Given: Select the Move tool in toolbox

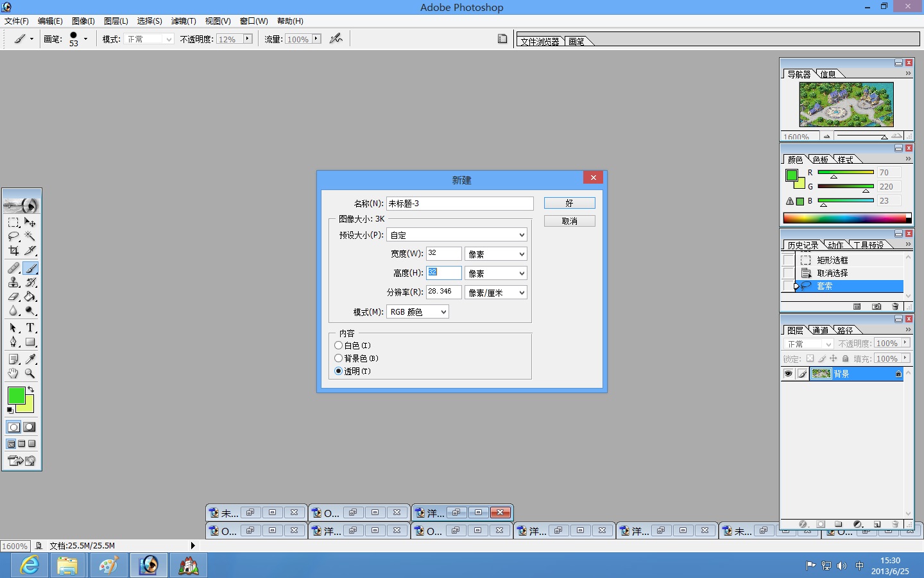Looking at the screenshot, I should [x=30, y=222].
